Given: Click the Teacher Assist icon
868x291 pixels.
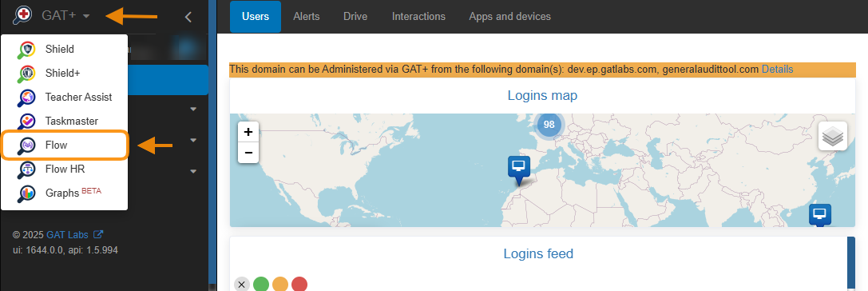Looking at the screenshot, I should (x=26, y=97).
